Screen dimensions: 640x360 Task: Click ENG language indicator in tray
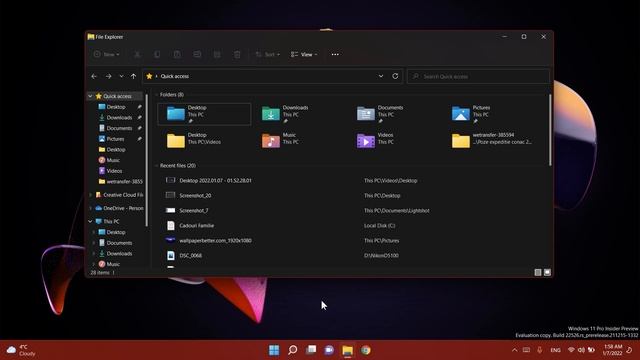pyautogui.click(x=555, y=350)
